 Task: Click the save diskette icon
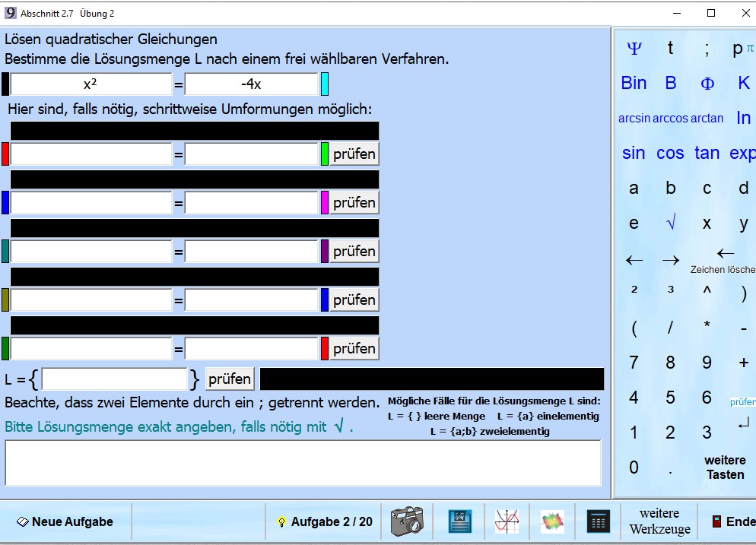click(x=460, y=521)
